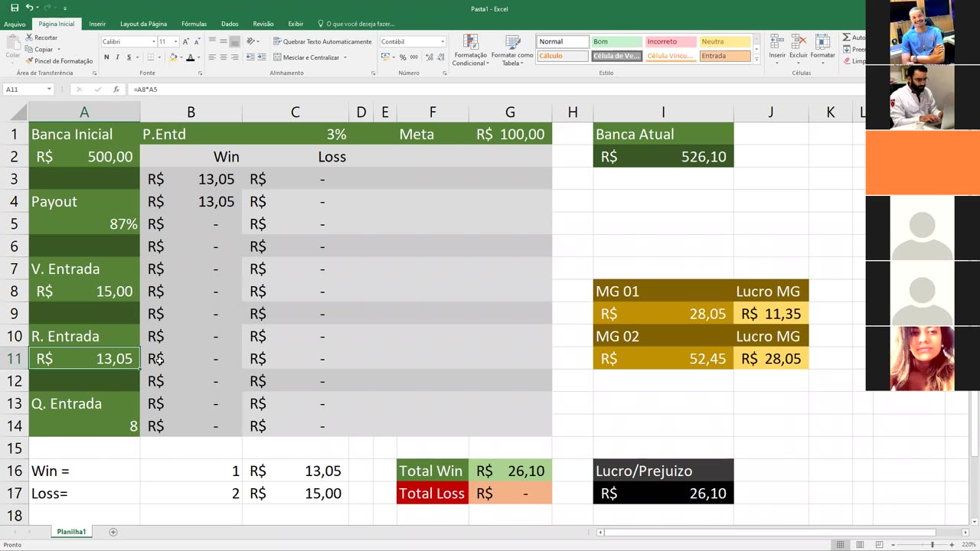Image resolution: width=980 pixels, height=551 pixels.
Task: Decrease the cell indent
Action: tap(251, 57)
